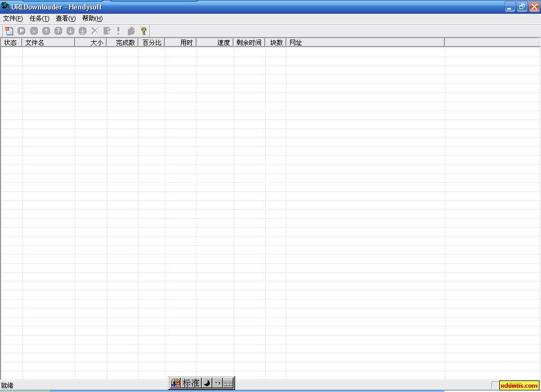Open the 查看(V) menu

[66, 18]
